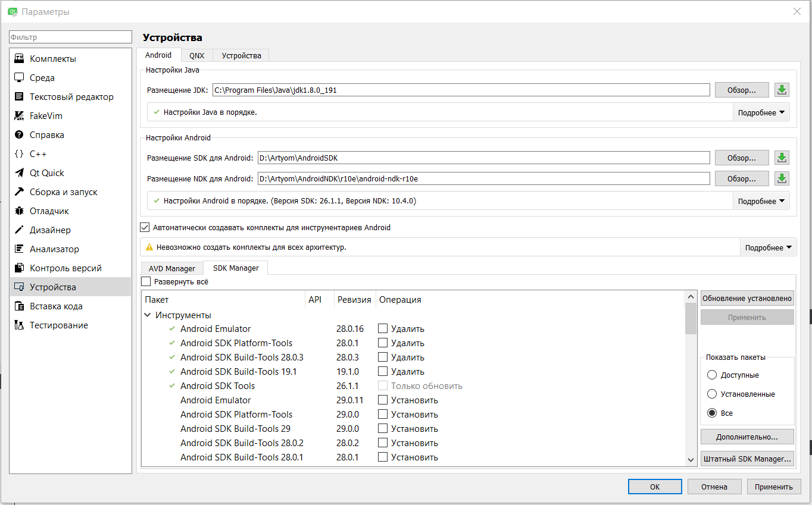Click Обновление установленного button
The width and height of the screenshot is (812, 505).
pos(747,298)
